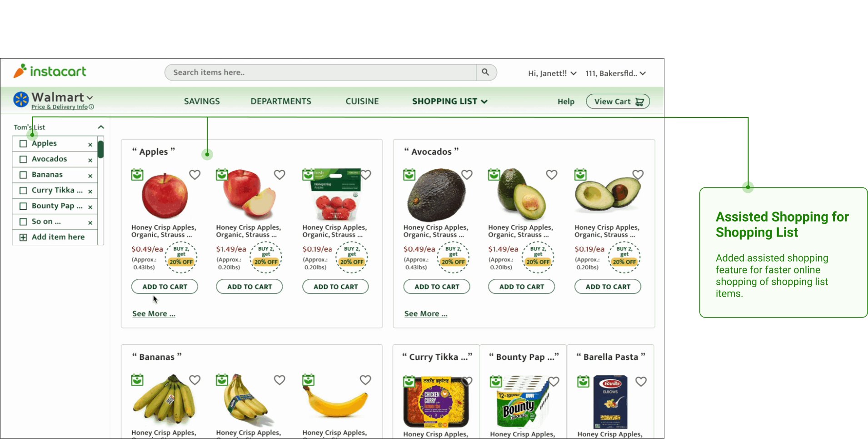This screenshot has height=439, width=868.
Task: Open the SAVINGS menu item
Action: click(202, 101)
